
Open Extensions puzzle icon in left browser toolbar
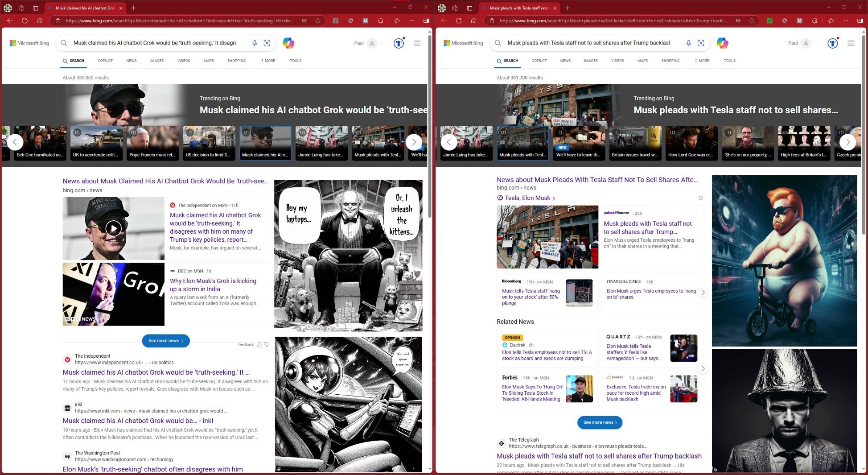(380, 21)
